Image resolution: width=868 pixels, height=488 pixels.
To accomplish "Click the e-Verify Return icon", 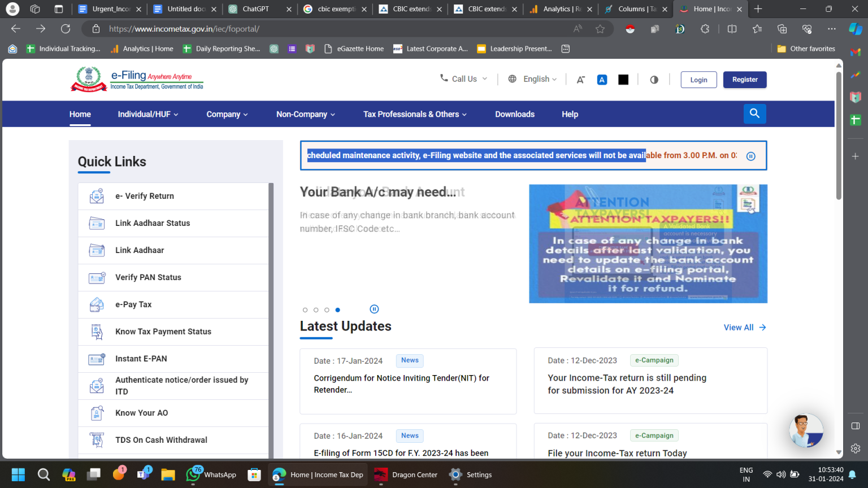I will pos(97,196).
